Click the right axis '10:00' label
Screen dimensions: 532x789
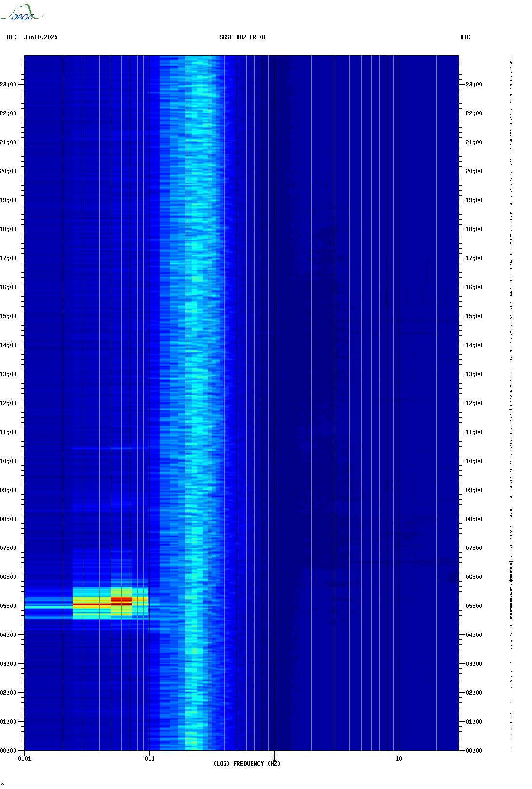tap(474, 461)
